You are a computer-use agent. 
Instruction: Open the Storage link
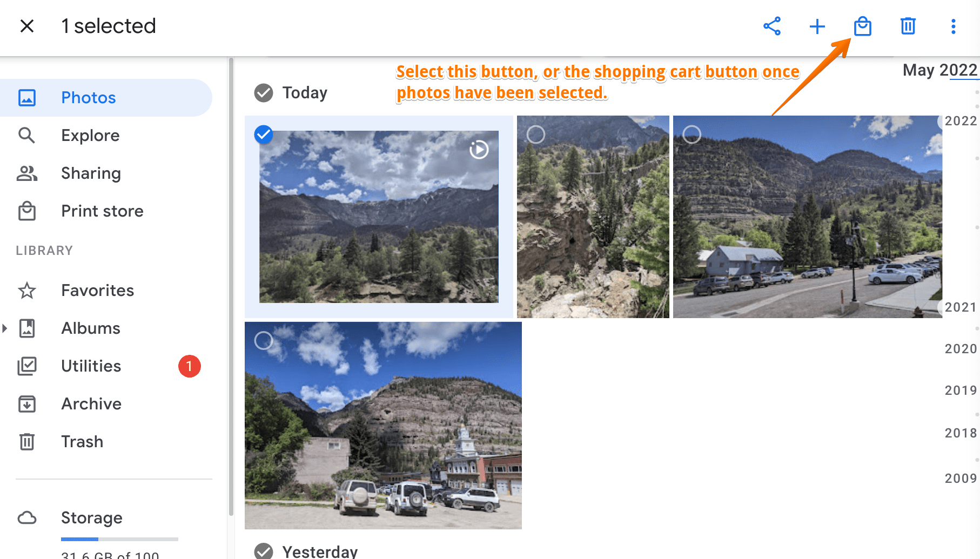(92, 517)
